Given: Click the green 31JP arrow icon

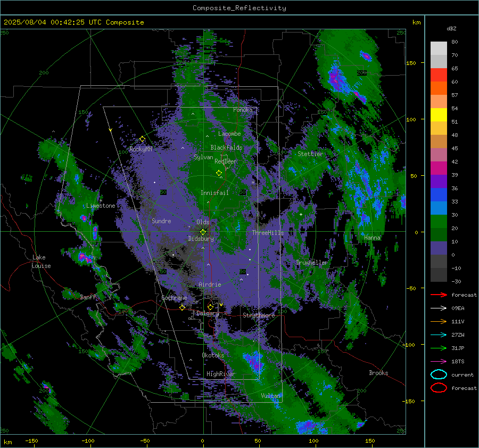Looking at the screenshot, I should 439,348.
